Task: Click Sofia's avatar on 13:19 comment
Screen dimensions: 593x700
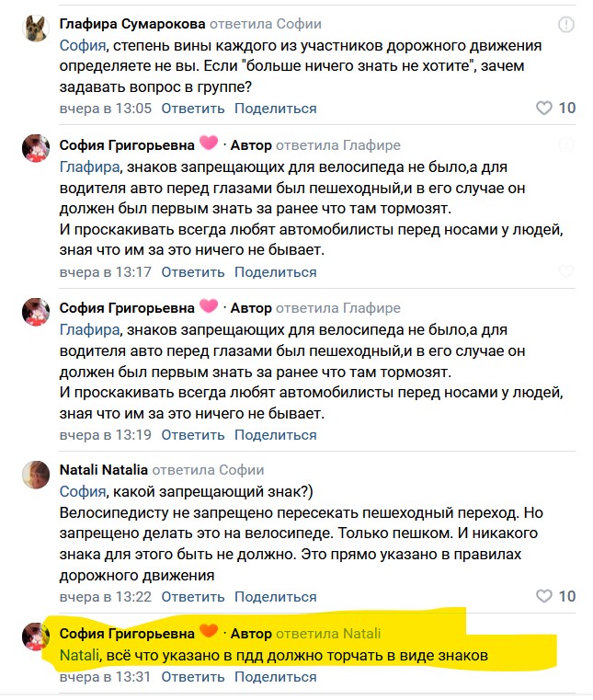Action: 36,313
